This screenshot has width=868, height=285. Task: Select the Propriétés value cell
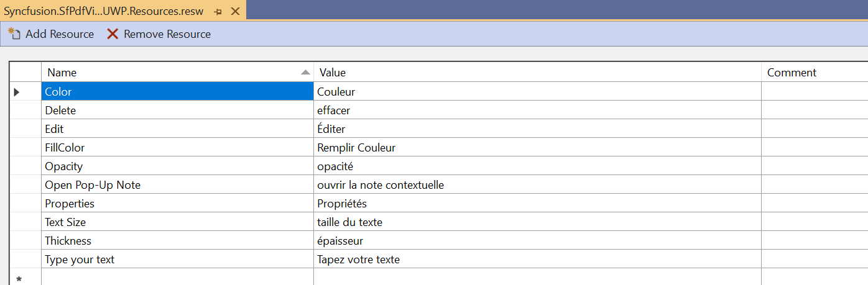[537, 203]
